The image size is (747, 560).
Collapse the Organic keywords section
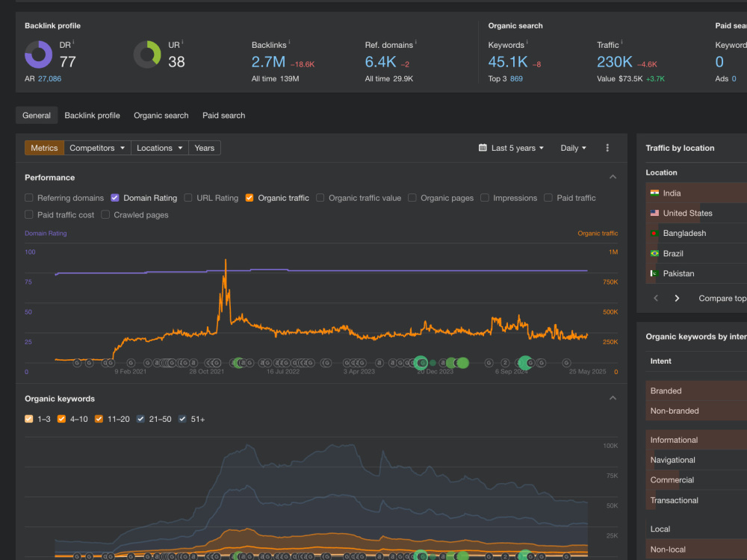point(613,398)
